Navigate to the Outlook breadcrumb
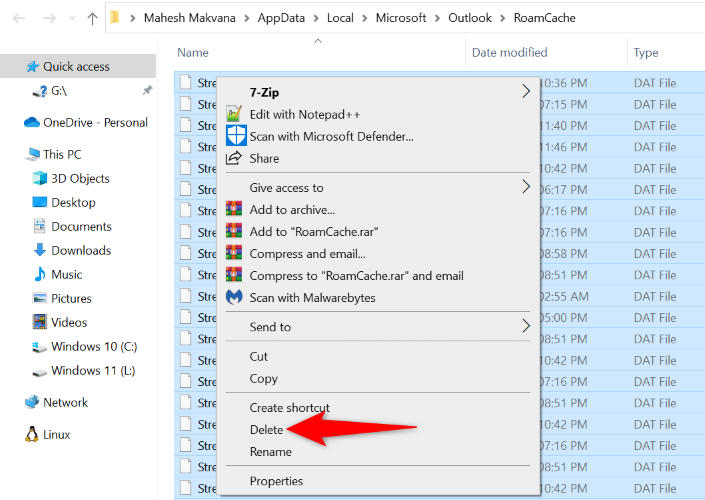This screenshot has height=500, width=705. click(470, 18)
